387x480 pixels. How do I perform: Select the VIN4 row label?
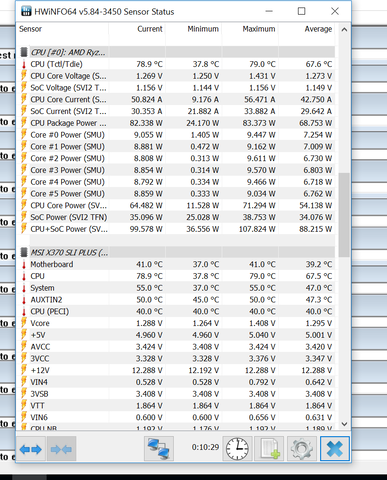coord(39,382)
